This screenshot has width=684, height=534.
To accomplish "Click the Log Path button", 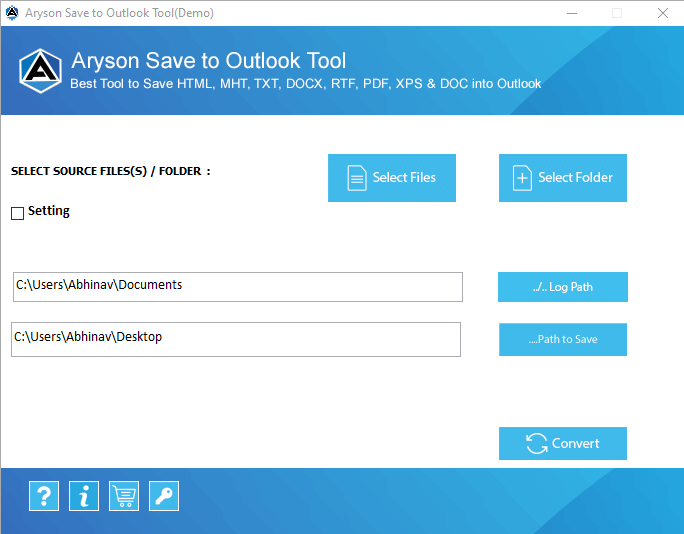I will 563,287.
